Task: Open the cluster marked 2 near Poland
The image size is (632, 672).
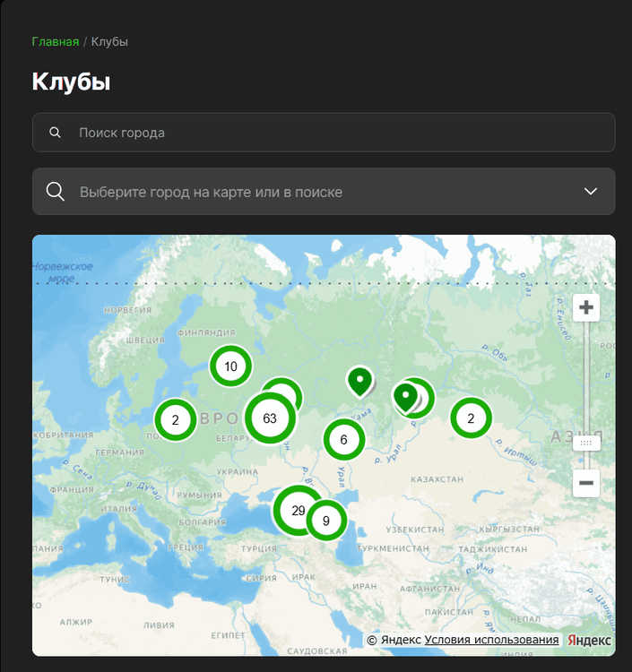Action: (x=176, y=420)
